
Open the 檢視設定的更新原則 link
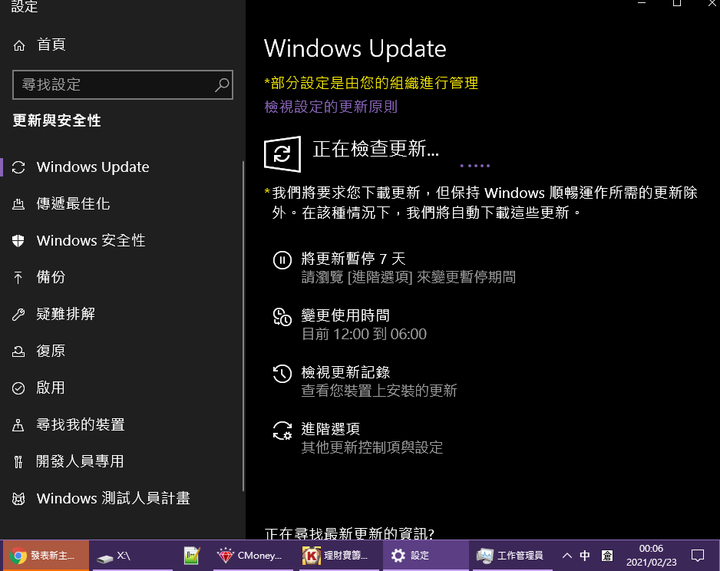[x=331, y=107]
